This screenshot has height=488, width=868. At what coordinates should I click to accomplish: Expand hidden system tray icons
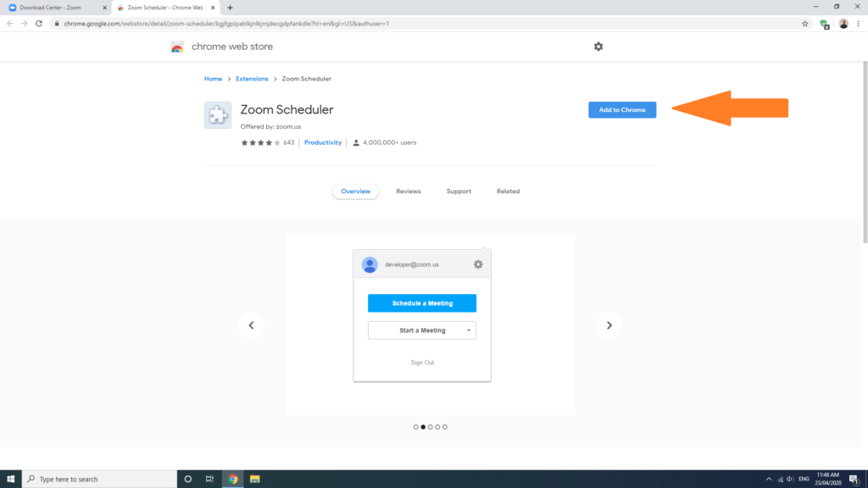[x=769, y=479]
